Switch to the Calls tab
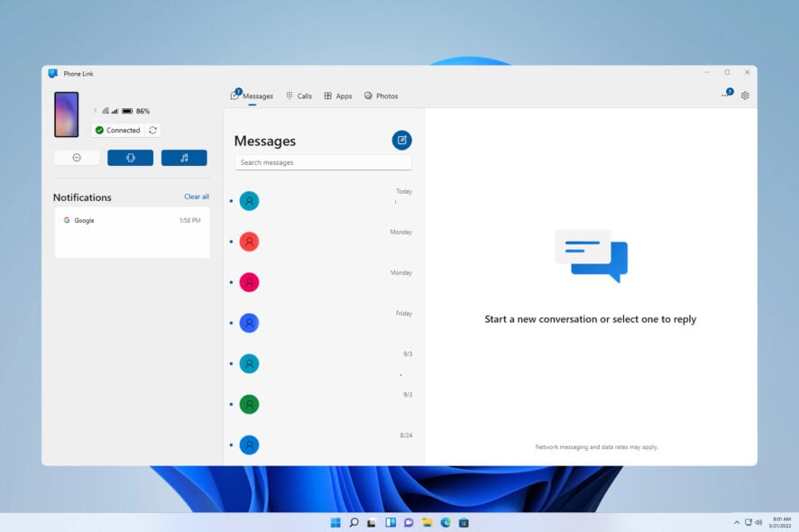799x532 pixels. [x=299, y=96]
